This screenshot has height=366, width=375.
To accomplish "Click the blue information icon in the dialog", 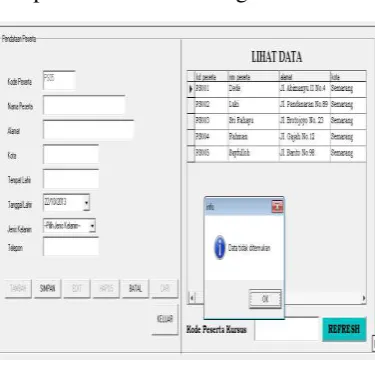I will pos(220,247).
